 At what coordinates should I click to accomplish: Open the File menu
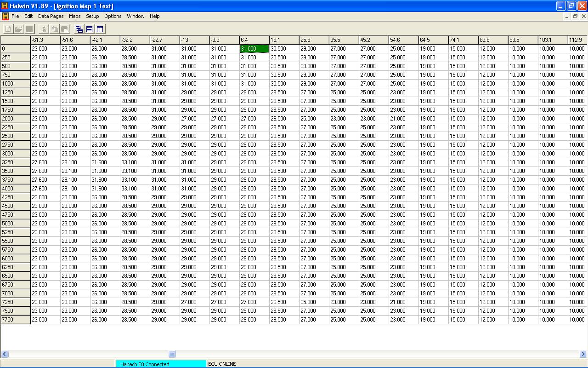pos(15,16)
